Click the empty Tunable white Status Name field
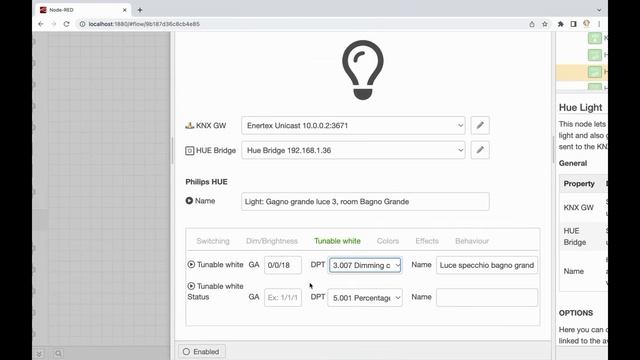This screenshot has width=640, height=360. (x=487, y=298)
